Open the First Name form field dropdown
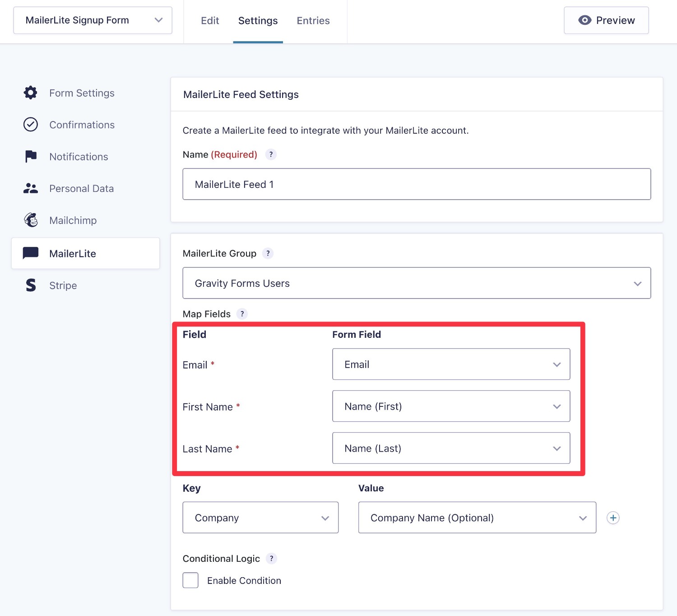 pos(451,406)
